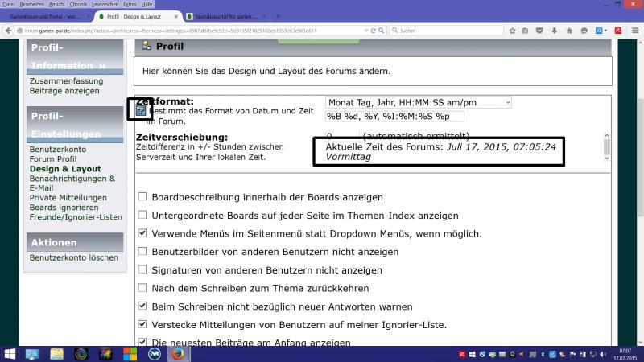644x362 pixels.
Task: Check 'Nach dem Schreiben zum Thema zurückkehren'
Action: [x=142, y=288]
